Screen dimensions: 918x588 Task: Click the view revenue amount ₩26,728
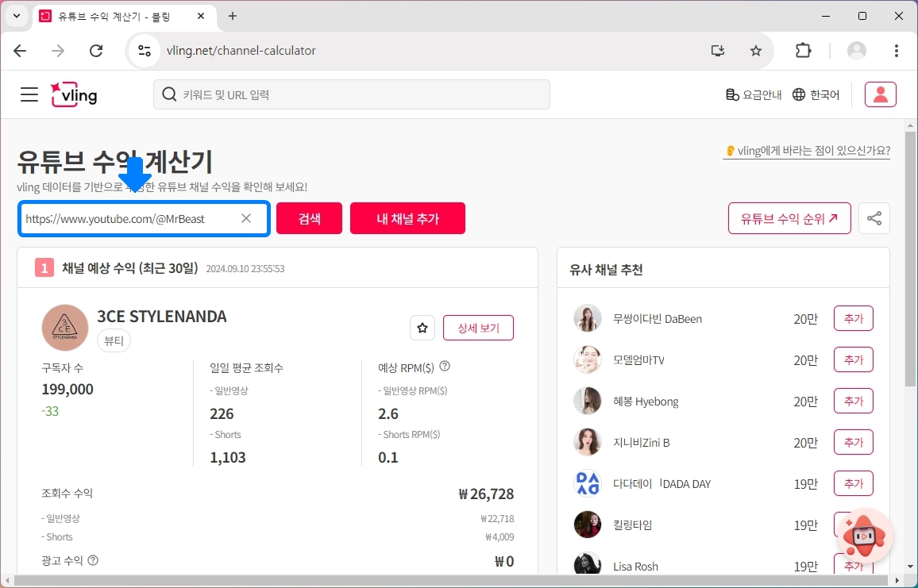pos(486,494)
